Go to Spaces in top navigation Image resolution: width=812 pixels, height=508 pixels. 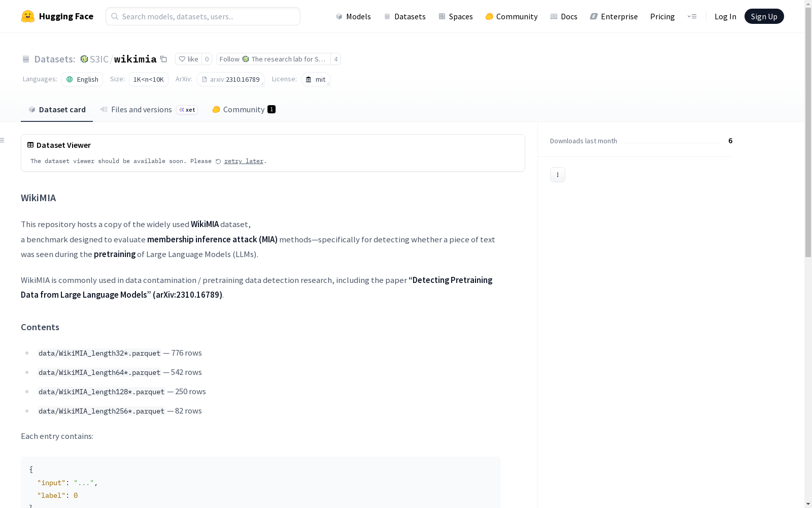pos(455,16)
